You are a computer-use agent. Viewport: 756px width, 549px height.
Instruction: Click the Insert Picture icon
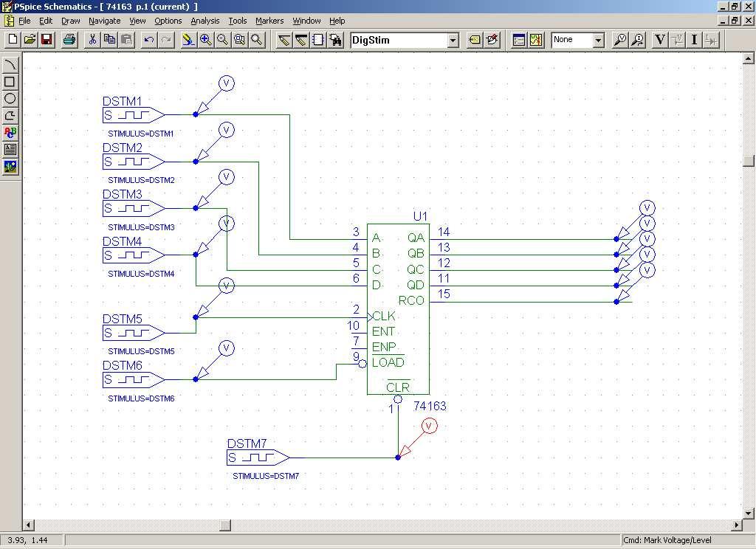click(10, 167)
